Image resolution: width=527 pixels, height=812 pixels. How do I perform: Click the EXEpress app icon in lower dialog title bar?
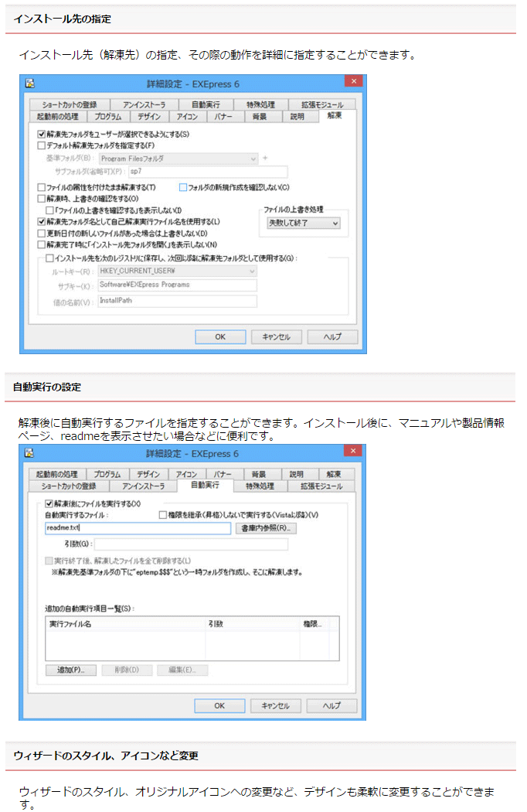click(x=29, y=453)
